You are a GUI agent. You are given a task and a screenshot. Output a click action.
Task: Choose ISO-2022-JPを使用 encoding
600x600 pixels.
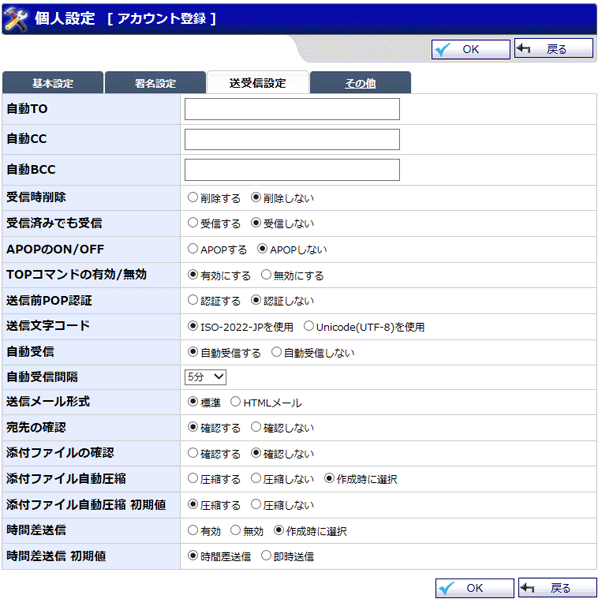point(192,326)
